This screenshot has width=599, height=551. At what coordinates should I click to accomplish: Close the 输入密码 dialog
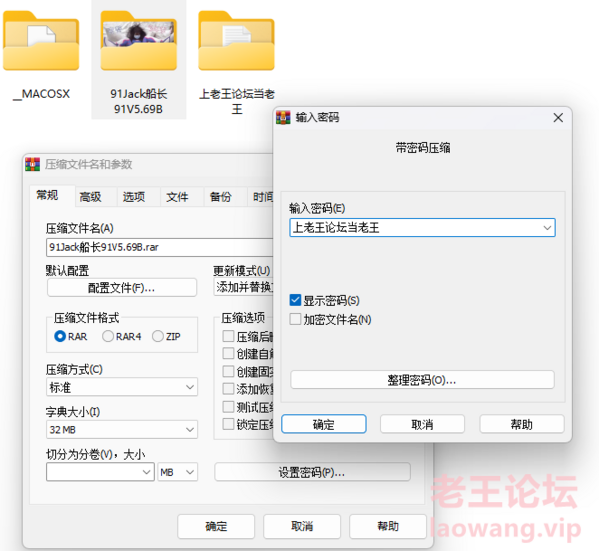click(x=558, y=118)
